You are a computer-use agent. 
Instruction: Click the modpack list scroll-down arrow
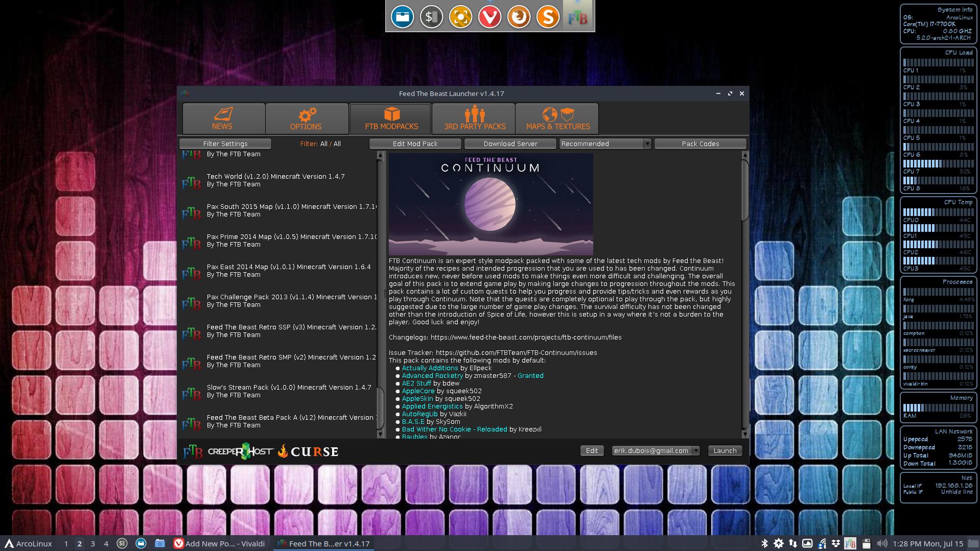[380, 434]
